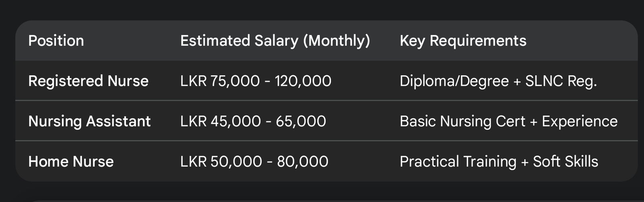This screenshot has height=202, width=644.
Task: Select the SLNC Reg. text
Action: click(x=561, y=81)
